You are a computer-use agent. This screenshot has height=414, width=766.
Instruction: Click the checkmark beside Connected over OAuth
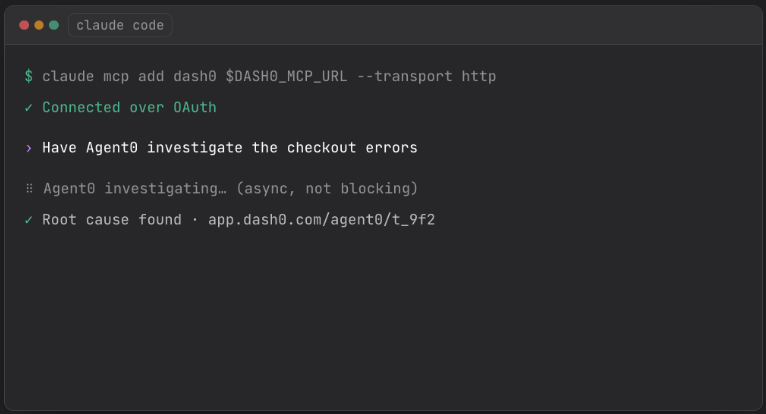click(x=28, y=108)
